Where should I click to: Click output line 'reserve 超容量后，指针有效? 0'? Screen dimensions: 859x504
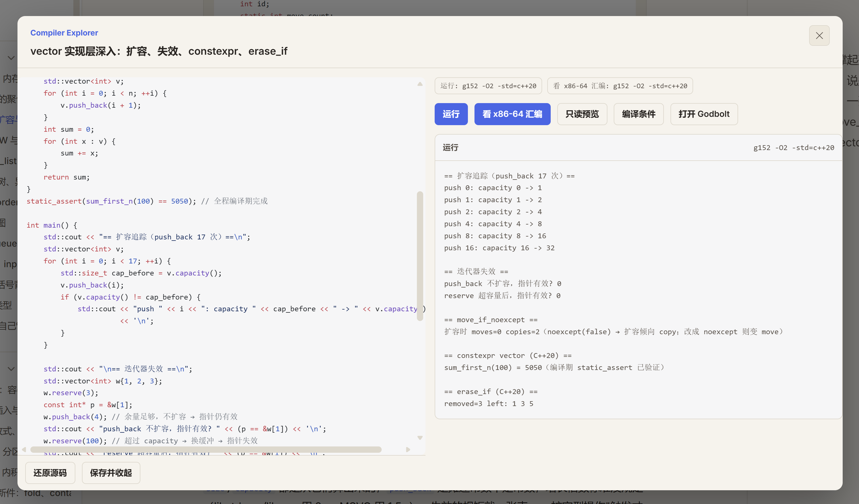tap(503, 296)
